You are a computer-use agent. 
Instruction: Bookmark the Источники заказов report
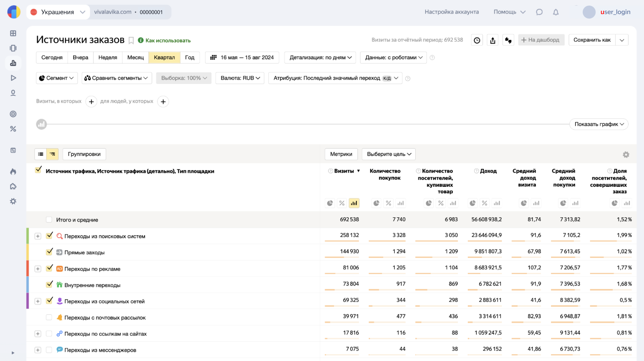[131, 40]
